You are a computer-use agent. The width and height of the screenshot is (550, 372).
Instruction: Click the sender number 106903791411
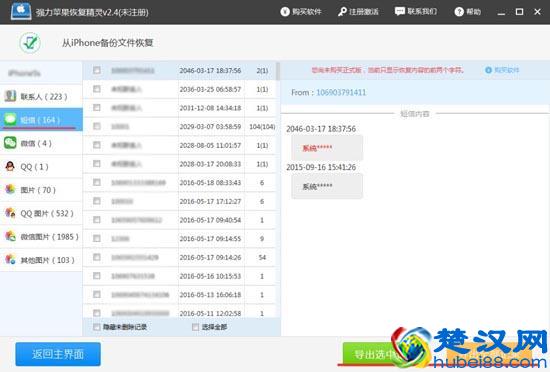coord(341,93)
